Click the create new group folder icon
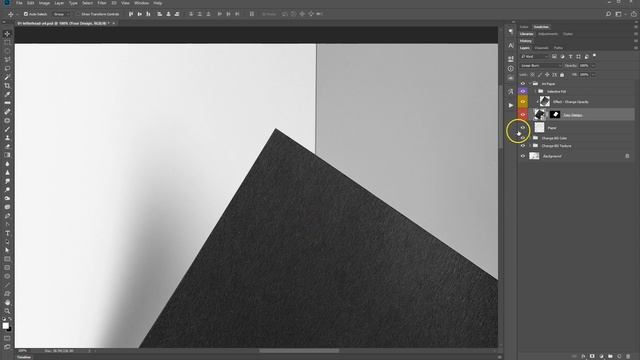640x360 pixels. click(x=610, y=356)
